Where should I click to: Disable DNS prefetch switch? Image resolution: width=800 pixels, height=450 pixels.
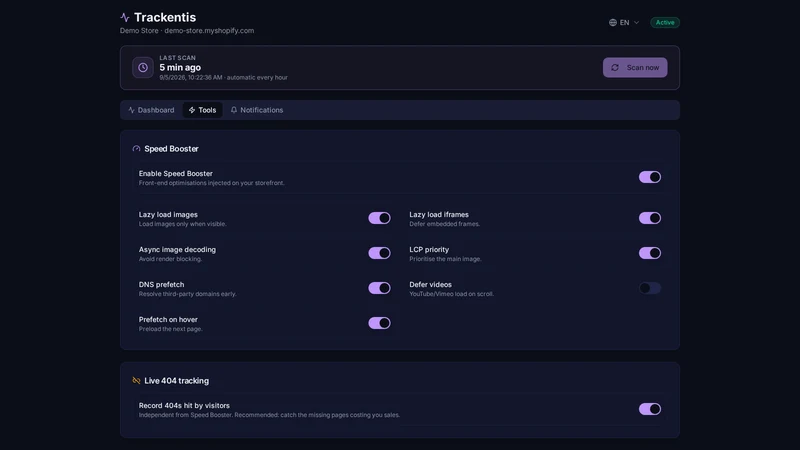379,288
